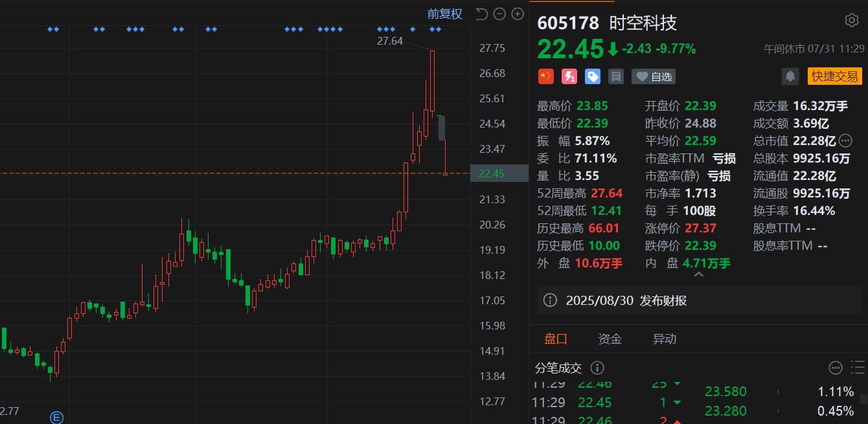Zoom out the K-line chart
The width and height of the screenshot is (868, 424).
[499, 14]
